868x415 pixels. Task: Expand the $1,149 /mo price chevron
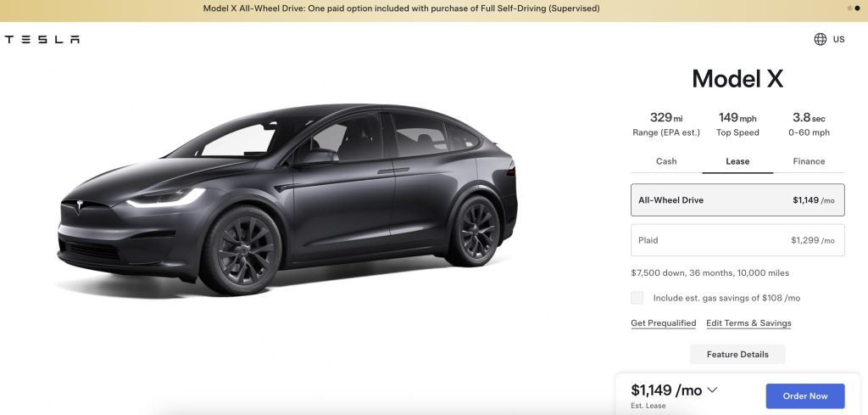pyautogui.click(x=712, y=390)
